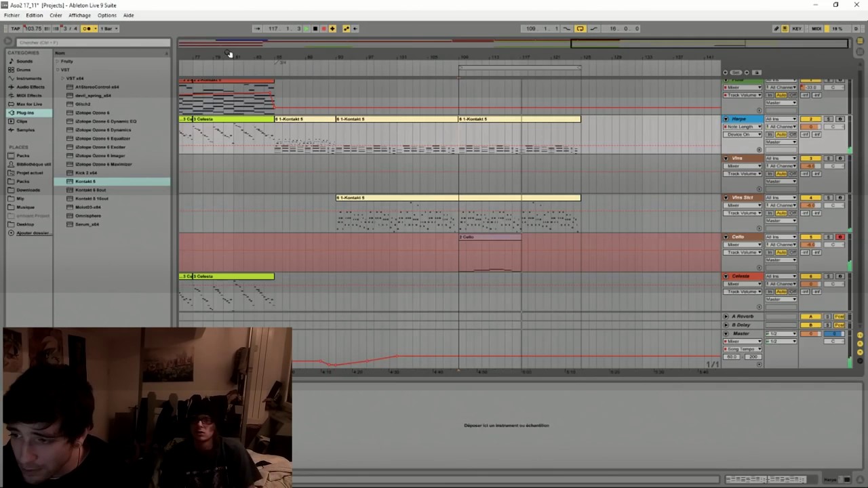Click the Arrangement Record button
This screenshot has height=488, width=868.
pyautogui.click(x=323, y=28)
